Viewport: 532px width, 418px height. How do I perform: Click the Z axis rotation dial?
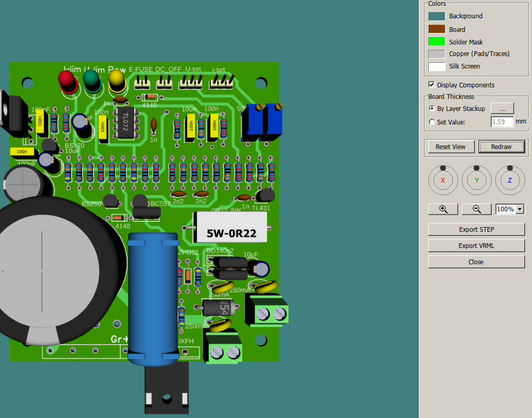510,180
